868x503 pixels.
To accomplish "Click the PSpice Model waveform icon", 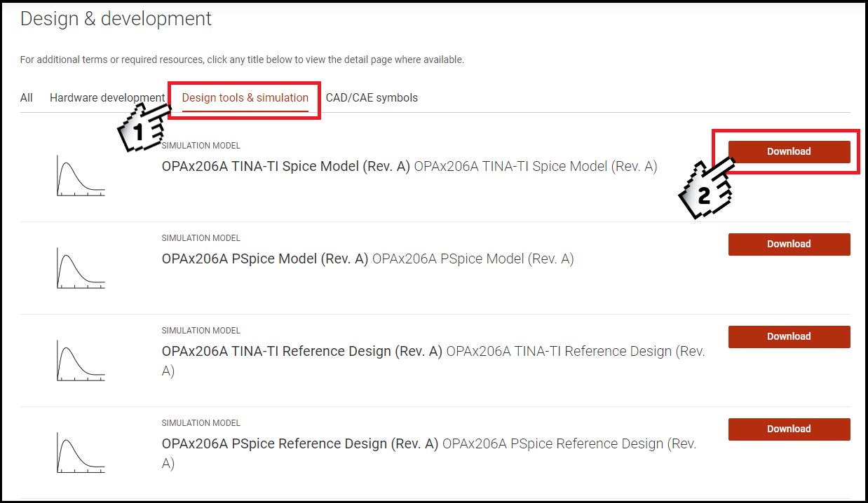I will pos(81,268).
